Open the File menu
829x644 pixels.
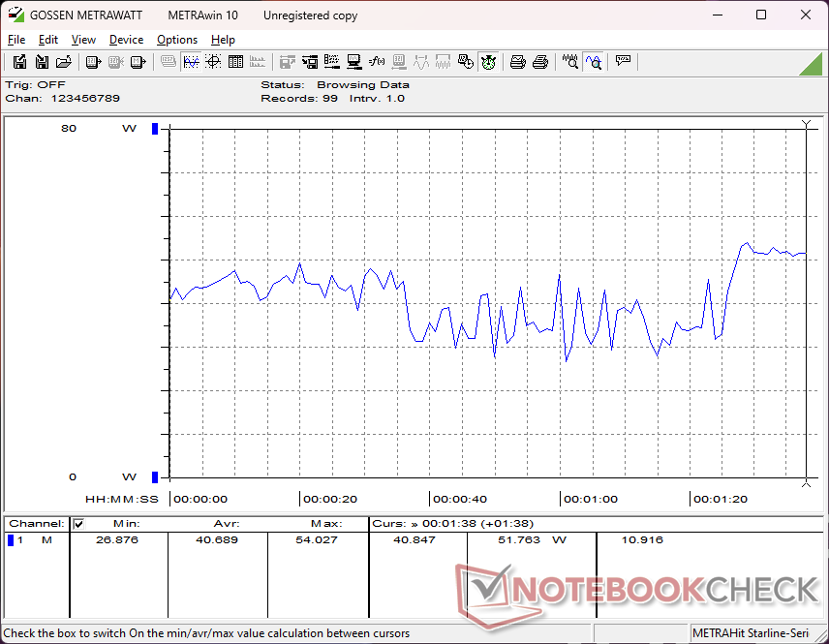click(x=16, y=40)
